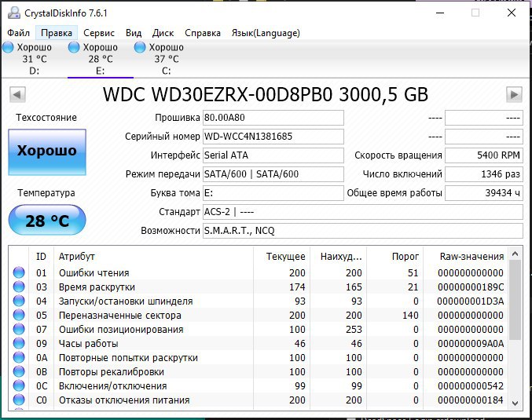
Task: Click blue status dot for attribute C0
Action: pyautogui.click(x=19, y=400)
